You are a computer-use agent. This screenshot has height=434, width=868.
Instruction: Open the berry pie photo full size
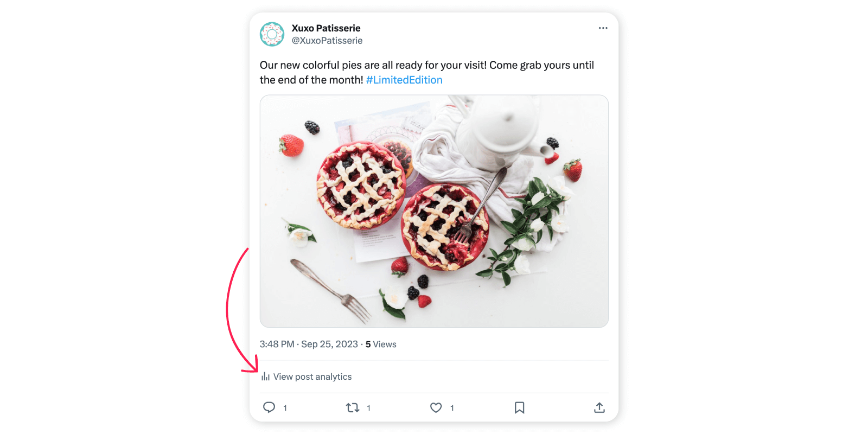coord(434,210)
